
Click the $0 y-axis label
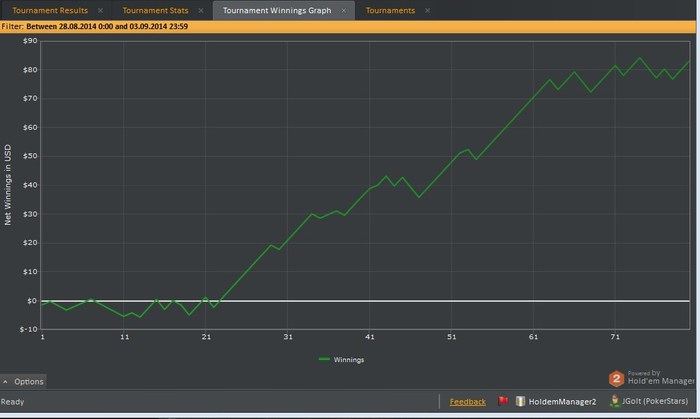tap(32, 301)
